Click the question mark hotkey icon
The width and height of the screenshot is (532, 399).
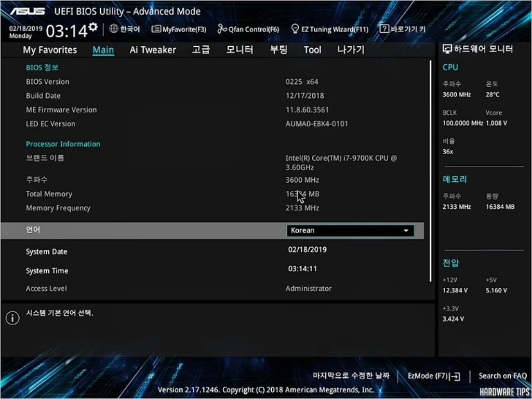(x=384, y=29)
